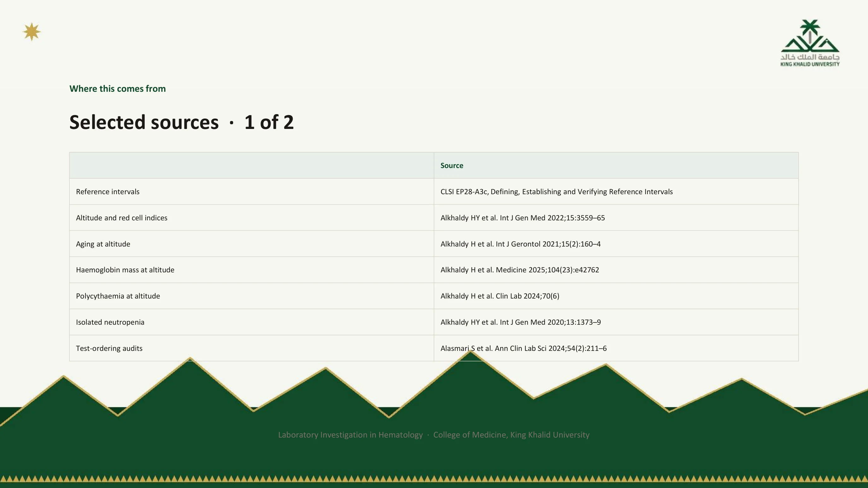This screenshot has height=488, width=868.
Task: Select the 'Polycythaemia at altitude' cell
Action: coord(251,296)
